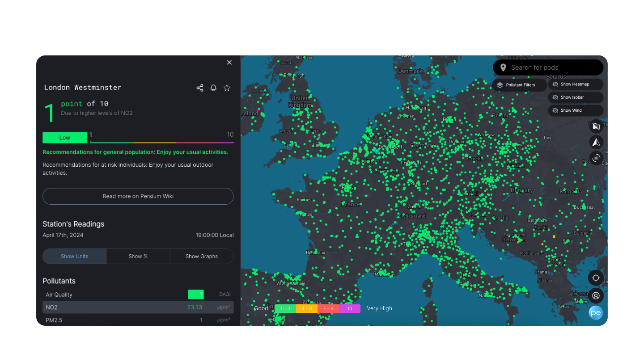Expand the Pollutant Filters menu
The image size is (644, 362).
coord(520,85)
